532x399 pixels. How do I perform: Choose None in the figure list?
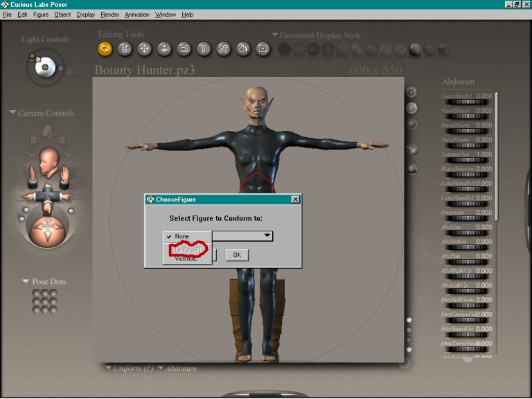point(187,236)
